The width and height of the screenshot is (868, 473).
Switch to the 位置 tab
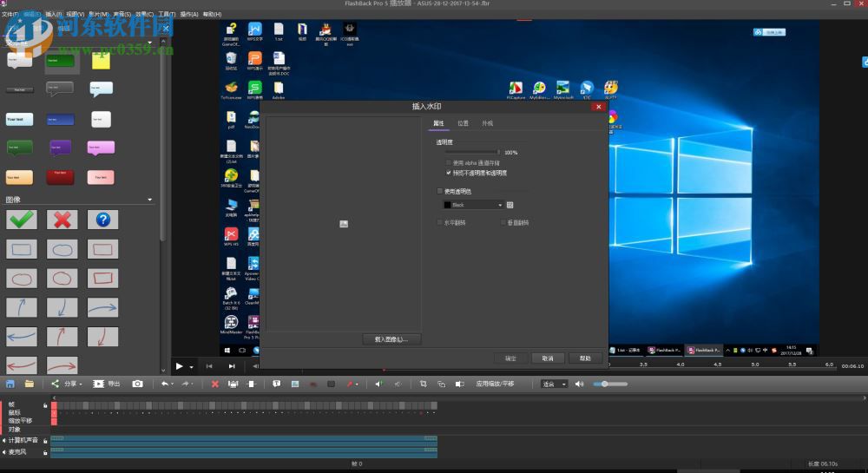tap(463, 124)
